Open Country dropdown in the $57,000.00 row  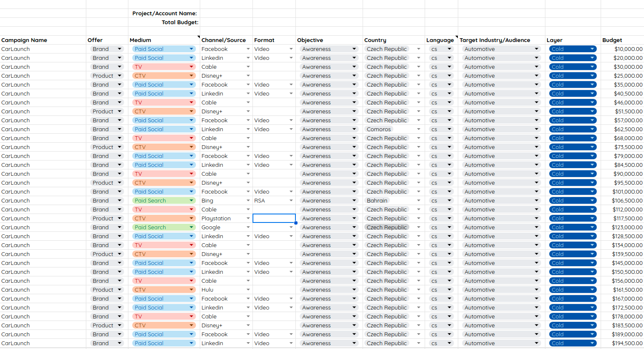coord(418,120)
